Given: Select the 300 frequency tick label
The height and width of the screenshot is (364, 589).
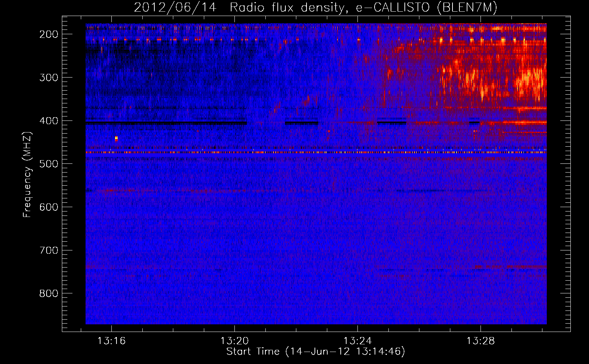Looking at the screenshot, I should pos(49,78).
